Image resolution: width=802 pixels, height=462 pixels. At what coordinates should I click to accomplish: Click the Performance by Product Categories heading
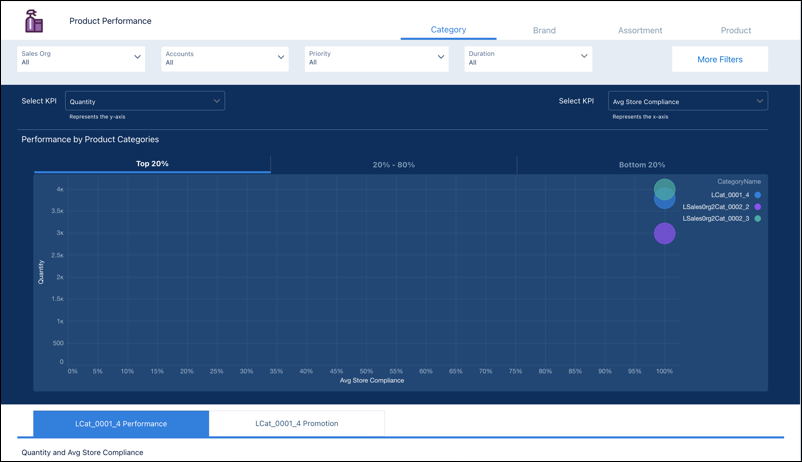tap(90, 139)
